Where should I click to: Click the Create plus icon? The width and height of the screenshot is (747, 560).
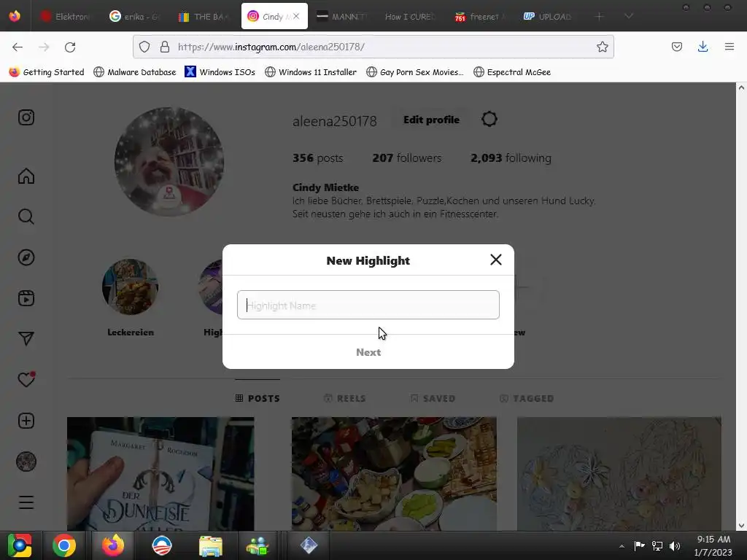[26, 421]
